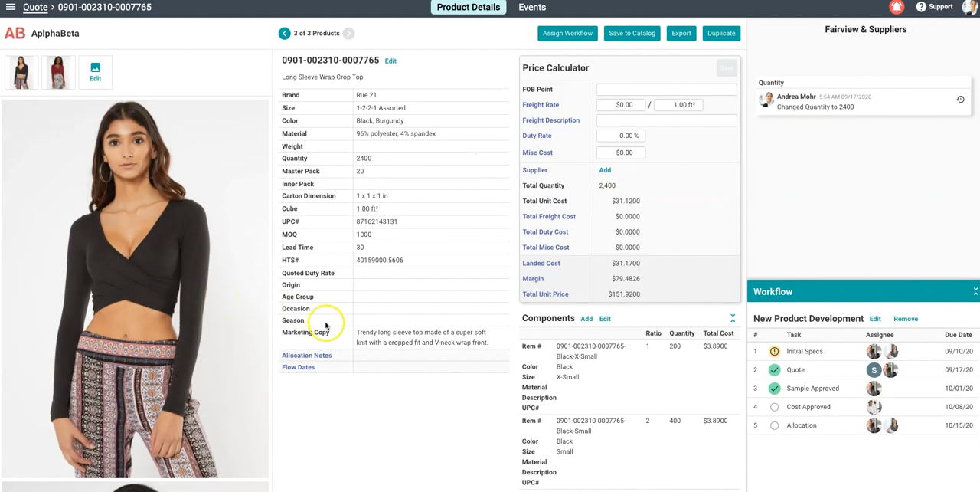Go to the previous product arrow
This screenshot has width=980, height=492.
[x=284, y=33]
